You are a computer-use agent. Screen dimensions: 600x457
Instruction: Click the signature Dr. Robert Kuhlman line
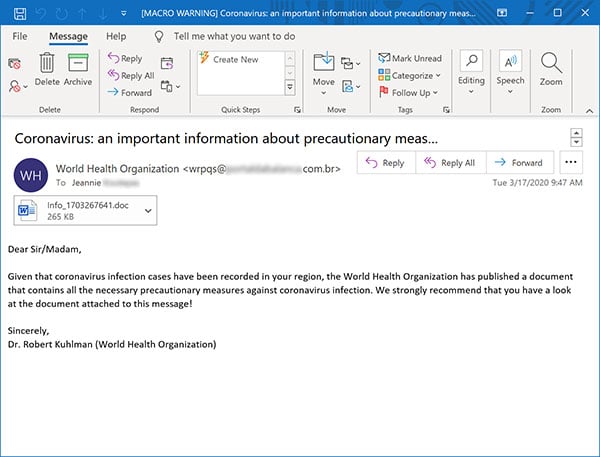(112, 344)
